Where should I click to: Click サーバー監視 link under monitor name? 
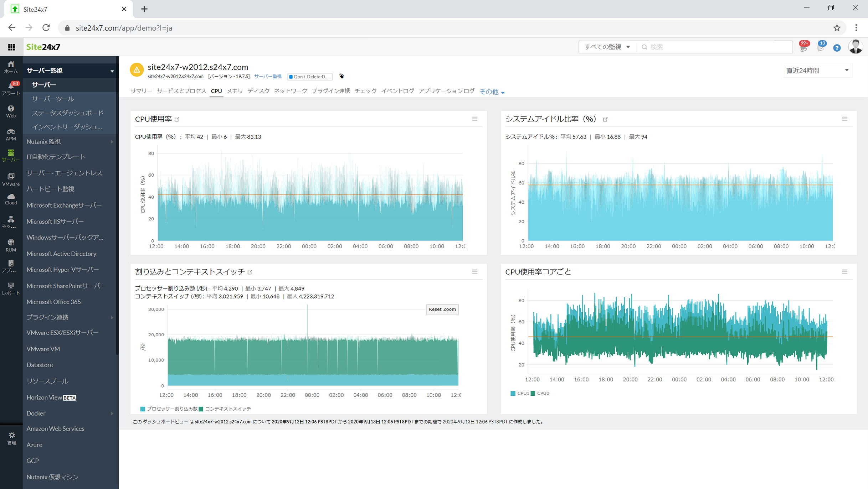pos(268,77)
